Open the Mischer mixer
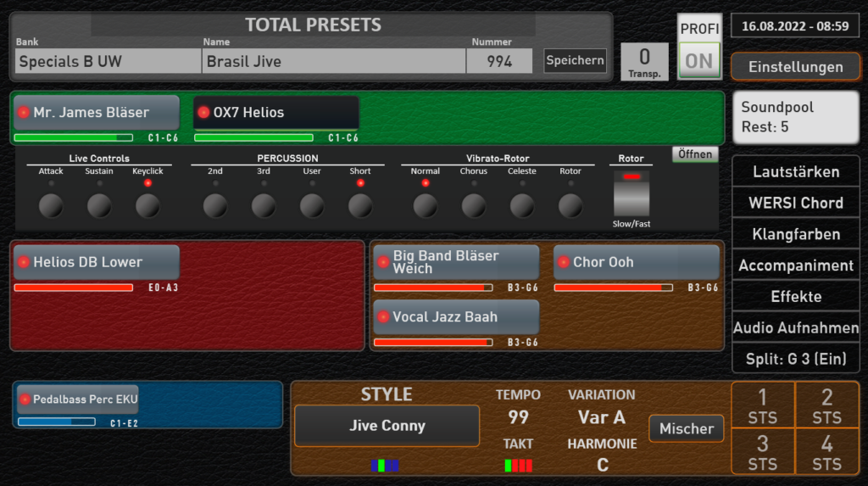Viewport: 868px width, 486px height. [687, 428]
